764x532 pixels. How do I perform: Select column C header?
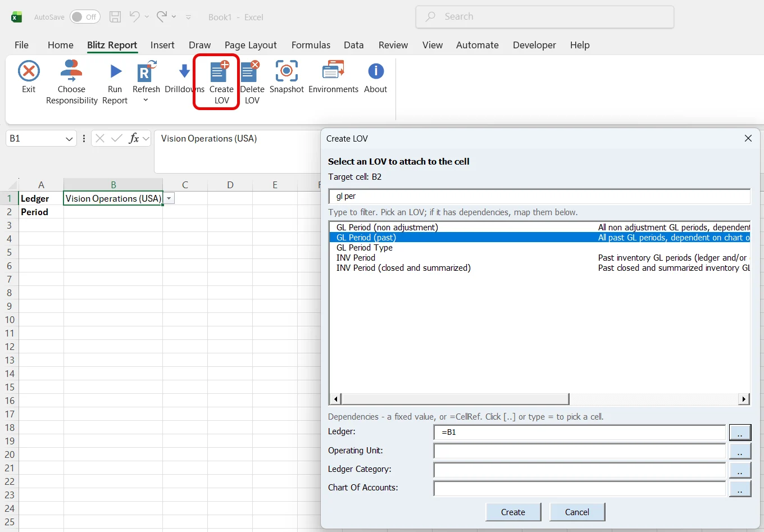click(x=185, y=185)
